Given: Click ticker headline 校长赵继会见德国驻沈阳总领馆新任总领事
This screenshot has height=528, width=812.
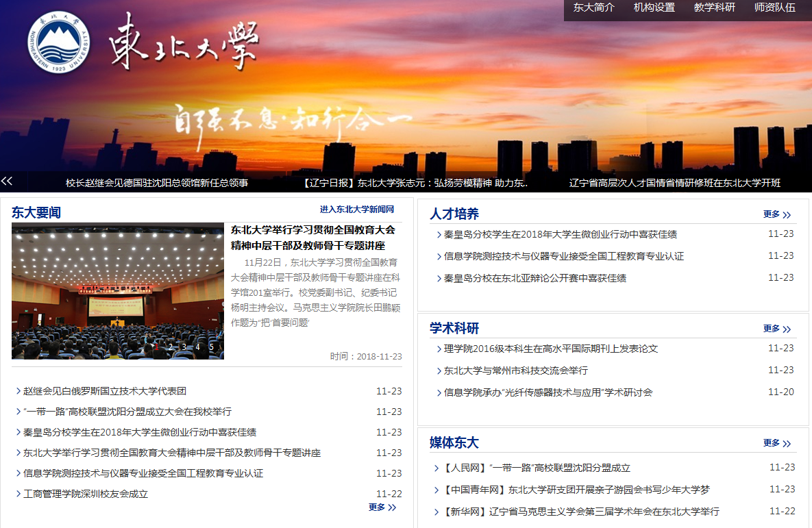Looking at the screenshot, I should [x=157, y=184].
